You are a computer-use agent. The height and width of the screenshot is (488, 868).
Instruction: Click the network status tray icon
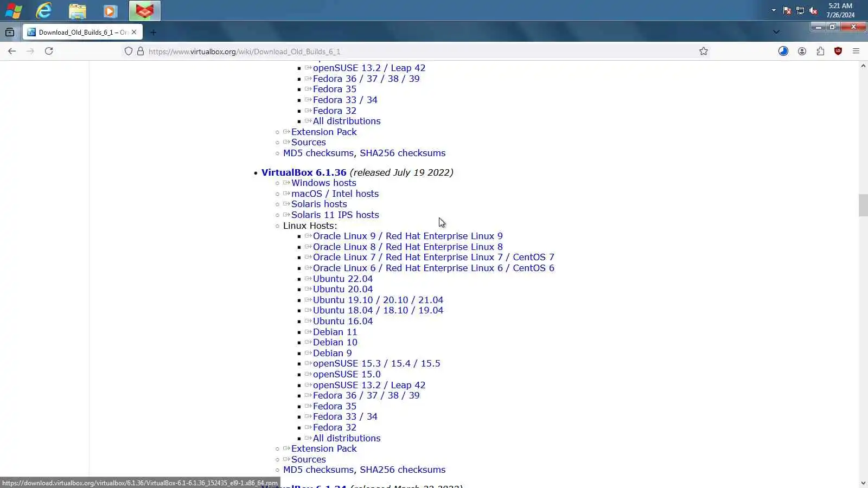pyautogui.click(x=800, y=10)
